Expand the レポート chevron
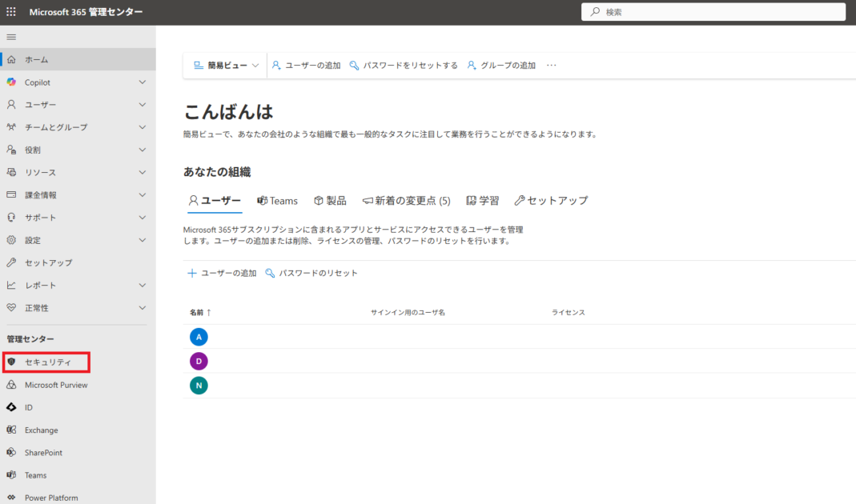Image resolution: width=856 pixels, height=504 pixels. click(x=143, y=286)
